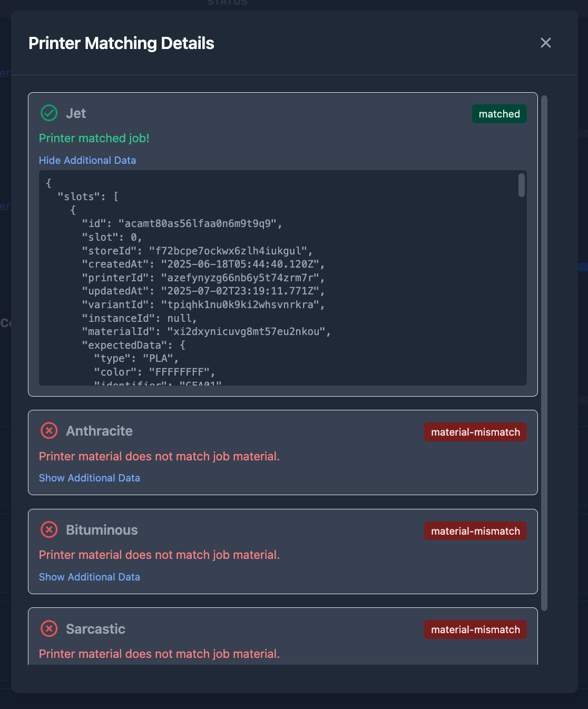The height and width of the screenshot is (709, 588).
Task: Select the Jet printer name
Action: pos(76,113)
